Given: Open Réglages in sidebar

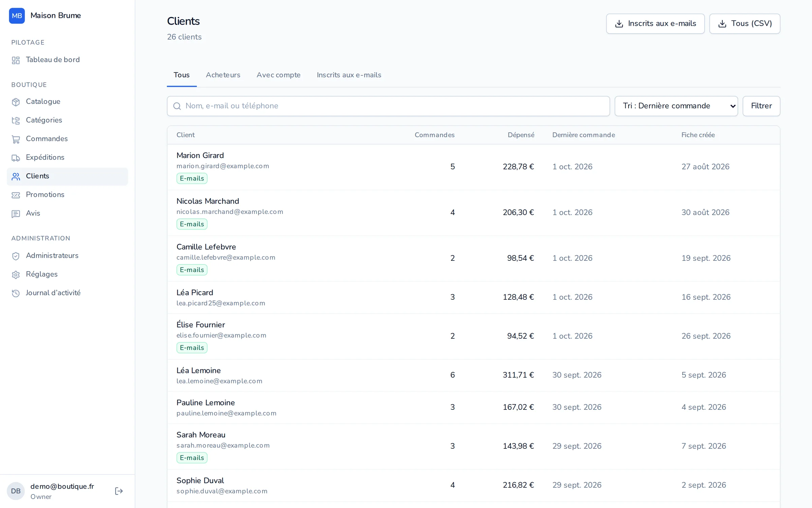Looking at the screenshot, I should pos(67,274).
